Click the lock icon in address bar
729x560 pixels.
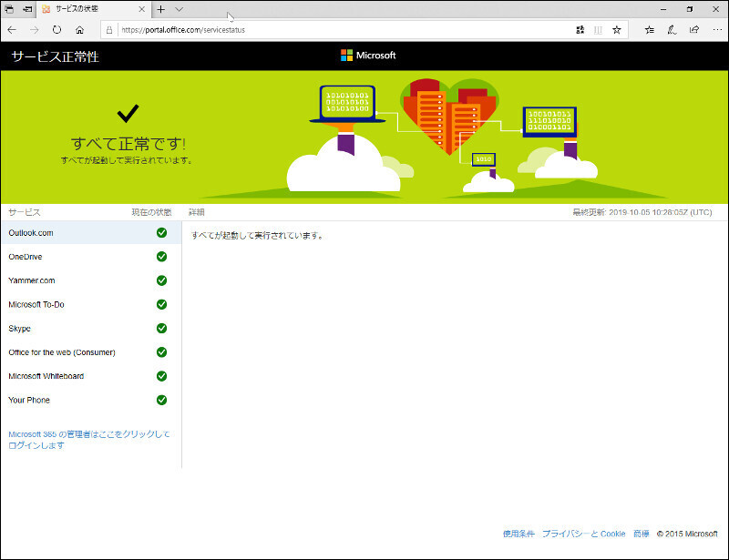(x=109, y=30)
